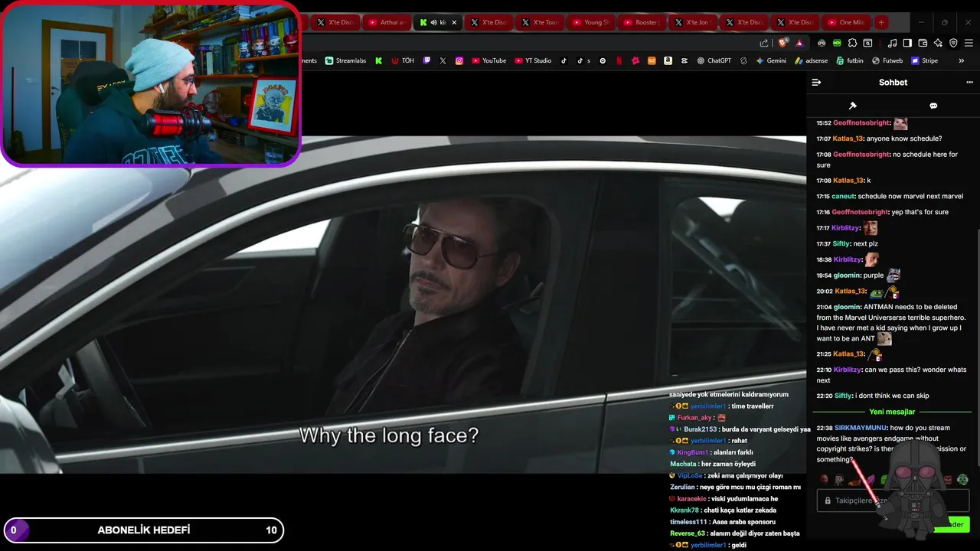
Task: Click Geoffnotsobright on "yep that's for sure" message
Action: click(861, 212)
